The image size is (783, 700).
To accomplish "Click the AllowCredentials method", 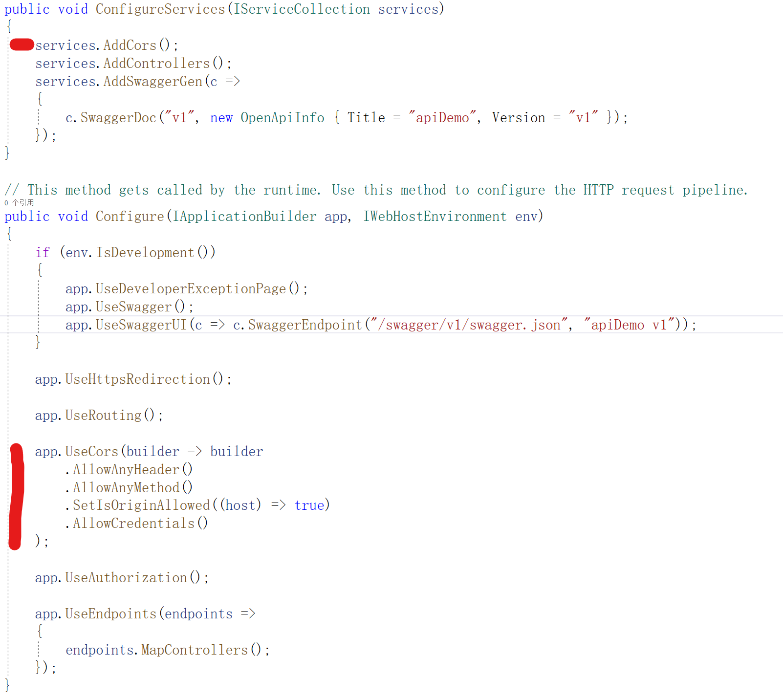I will pyautogui.click(x=134, y=523).
